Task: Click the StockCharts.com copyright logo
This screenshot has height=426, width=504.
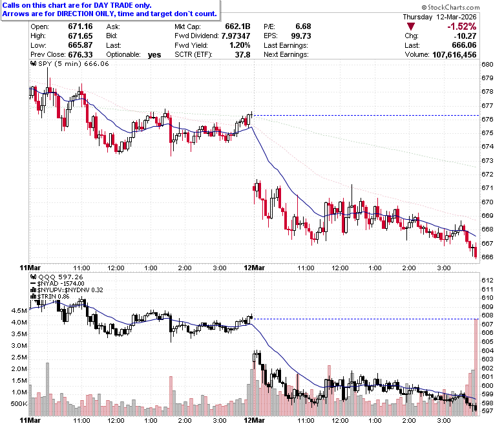Action: pyautogui.click(x=450, y=7)
